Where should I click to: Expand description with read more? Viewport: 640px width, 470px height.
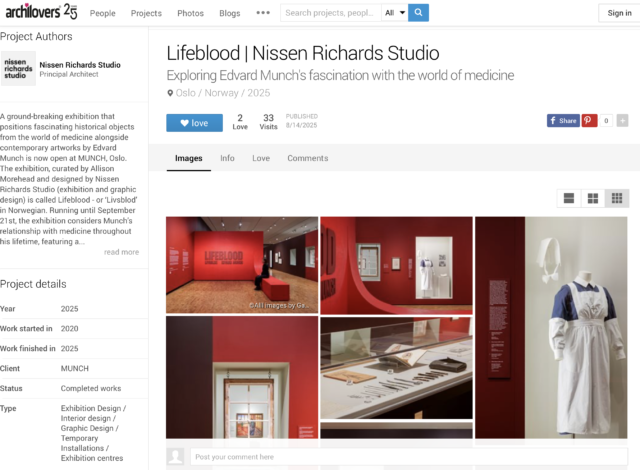click(x=121, y=252)
